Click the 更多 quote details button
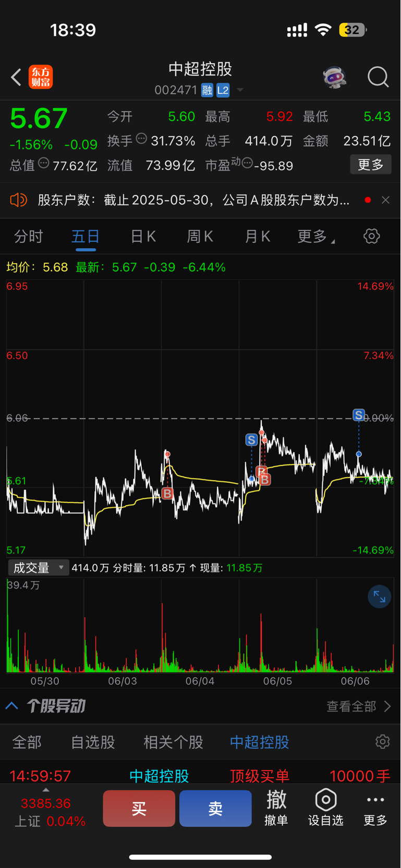The image size is (401, 868). (x=371, y=165)
